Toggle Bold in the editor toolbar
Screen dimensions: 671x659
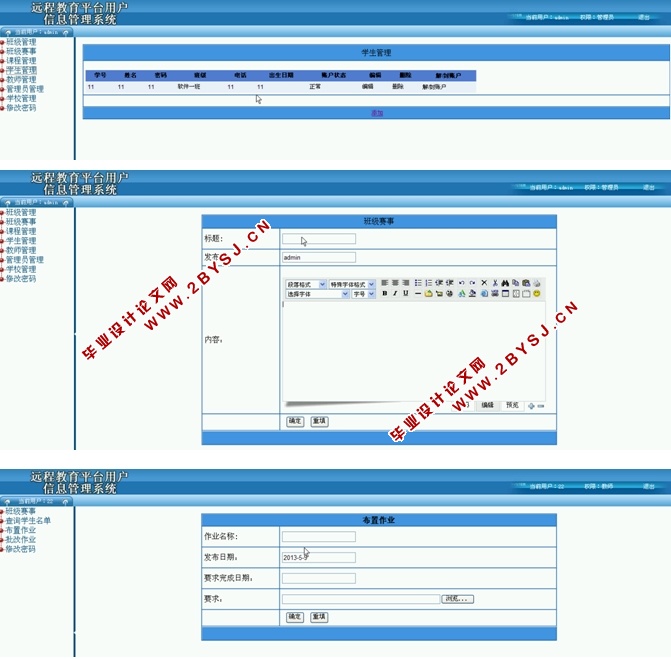pyautogui.click(x=385, y=294)
